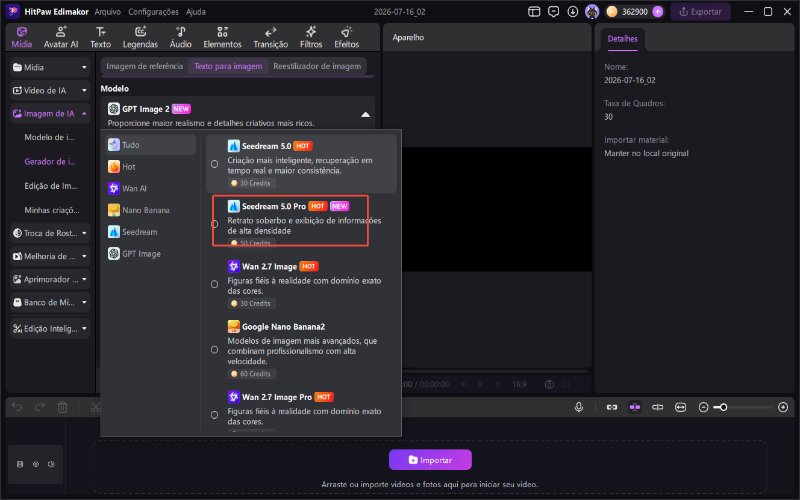Open the Configurações menu
The width and height of the screenshot is (800, 500).
[x=153, y=12]
